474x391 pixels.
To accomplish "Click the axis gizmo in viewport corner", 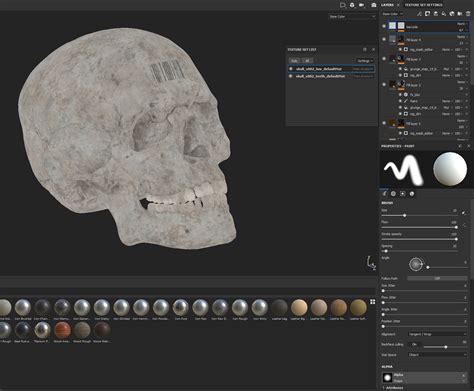I will click(371, 263).
